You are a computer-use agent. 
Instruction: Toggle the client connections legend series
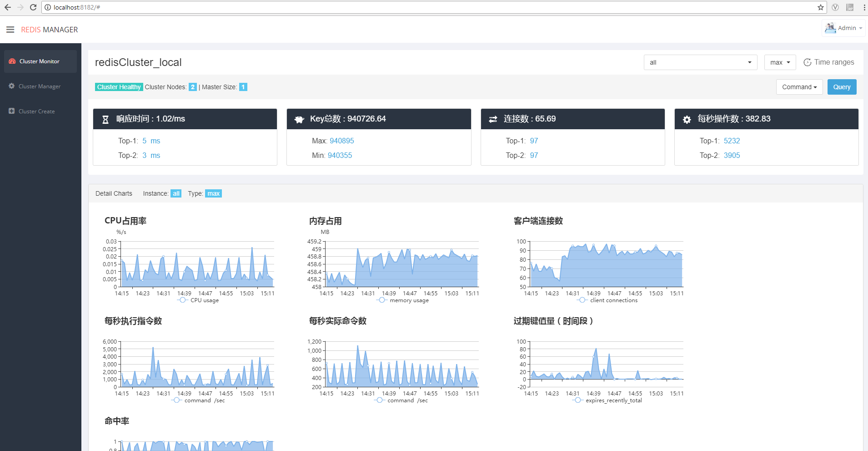(x=607, y=300)
